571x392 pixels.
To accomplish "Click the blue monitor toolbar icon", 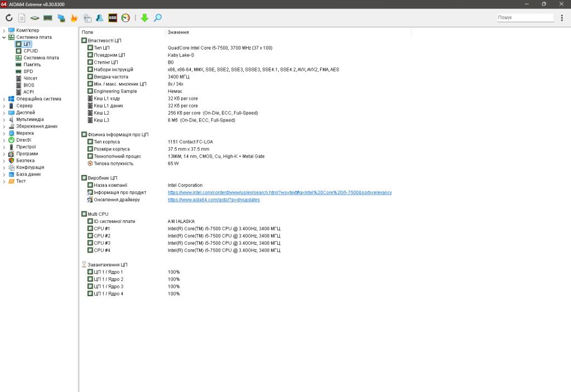I will (61, 18).
